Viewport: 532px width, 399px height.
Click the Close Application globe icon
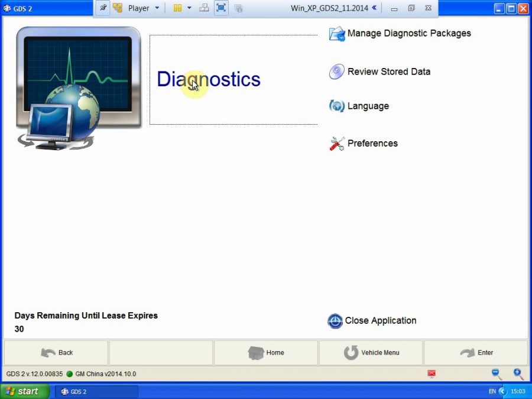[x=336, y=320]
